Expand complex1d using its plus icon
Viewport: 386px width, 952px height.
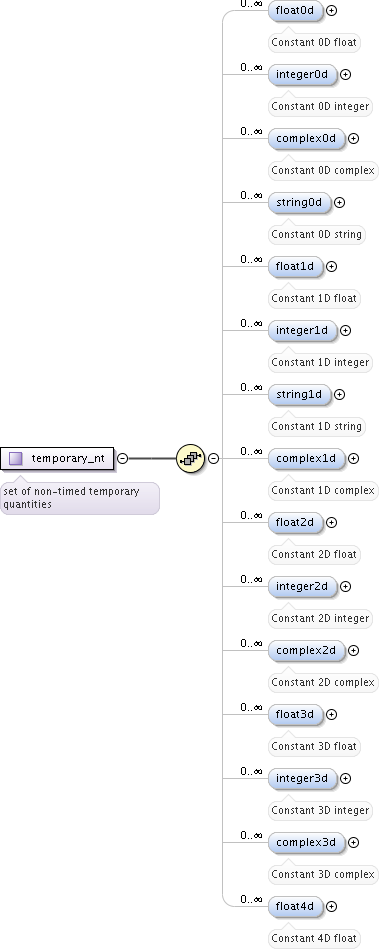[x=353, y=458]
